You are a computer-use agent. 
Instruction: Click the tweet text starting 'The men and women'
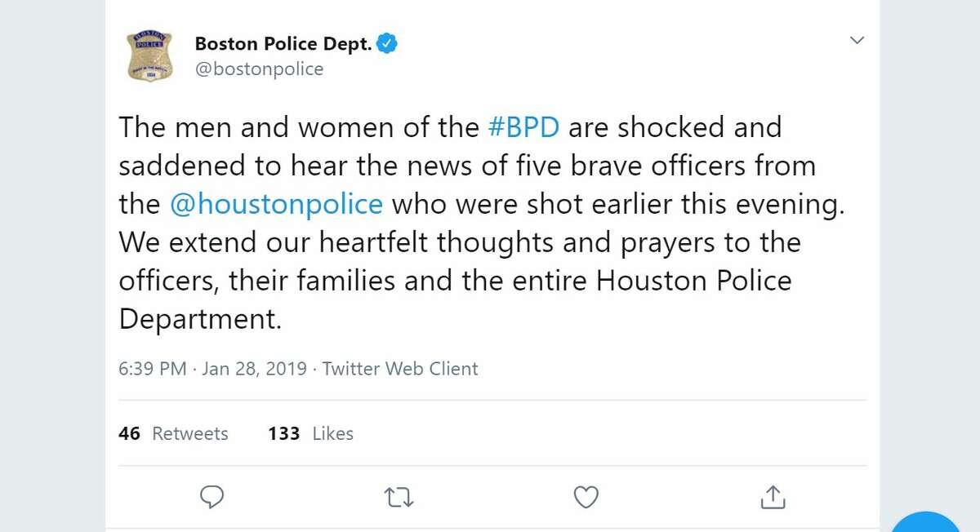coord(482,223)
